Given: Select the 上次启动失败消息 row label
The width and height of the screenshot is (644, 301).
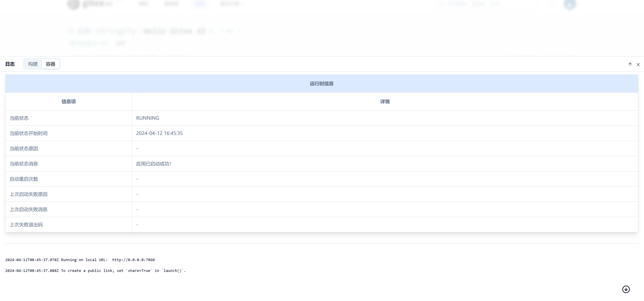Looking at the screenshot, I should [29, 210].
